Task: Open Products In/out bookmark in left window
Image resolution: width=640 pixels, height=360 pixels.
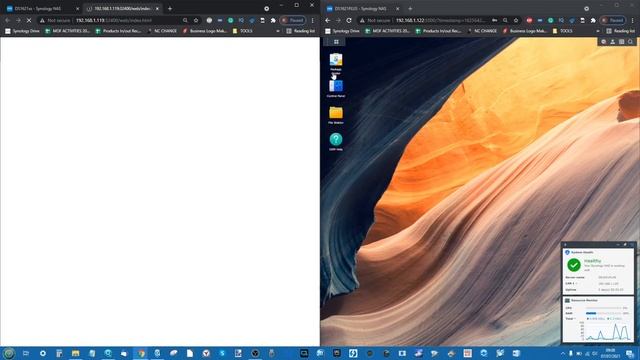Action: point(118,31)
